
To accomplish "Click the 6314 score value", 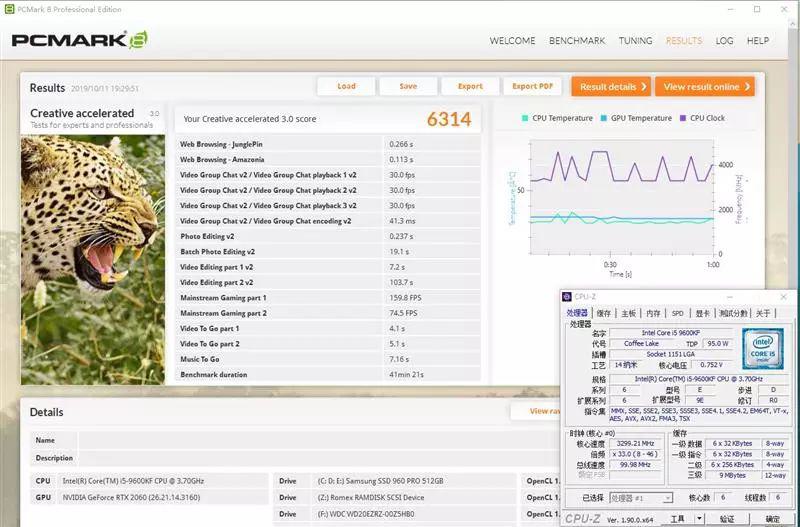I will point(449,119).
